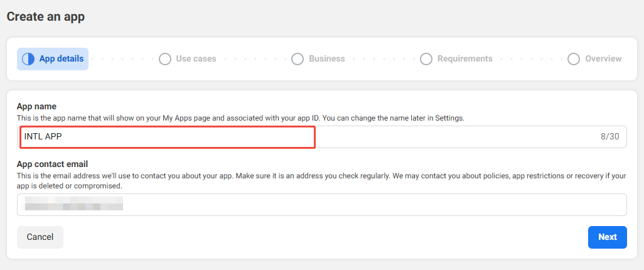
Task: Open the Overview step label
Action: pos(603,59)
